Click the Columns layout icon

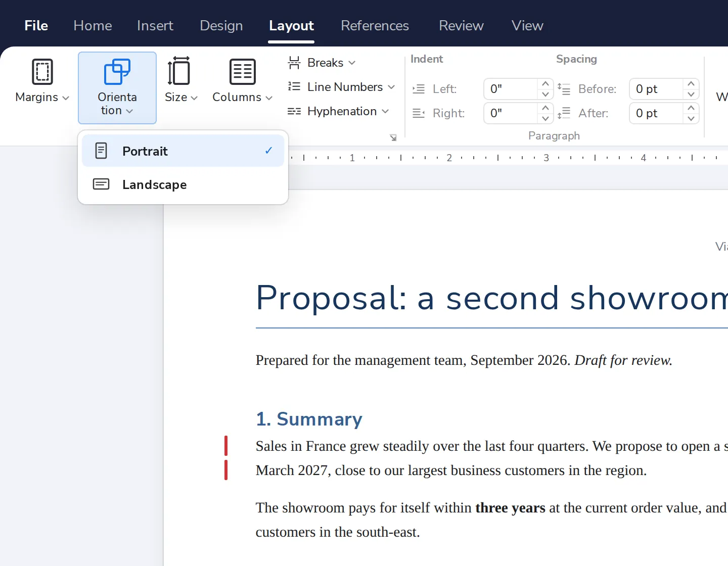(243, 72)
